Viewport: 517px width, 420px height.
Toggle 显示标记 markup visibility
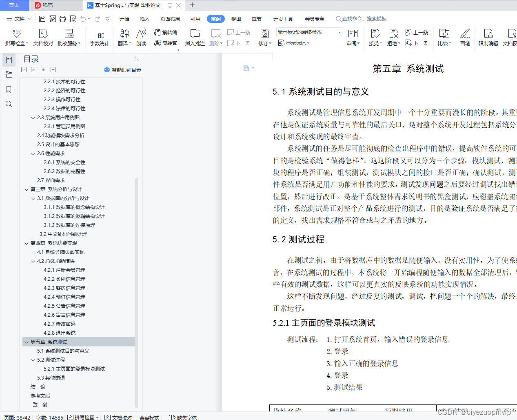pos(293,43)
